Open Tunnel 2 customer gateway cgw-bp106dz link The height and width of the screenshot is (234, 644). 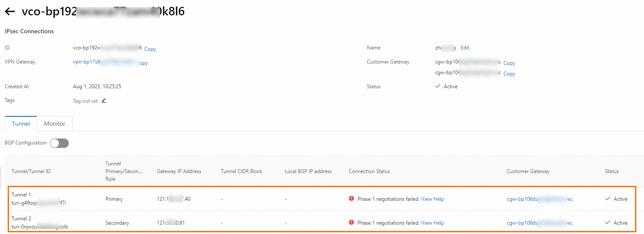tap(539, 223)
